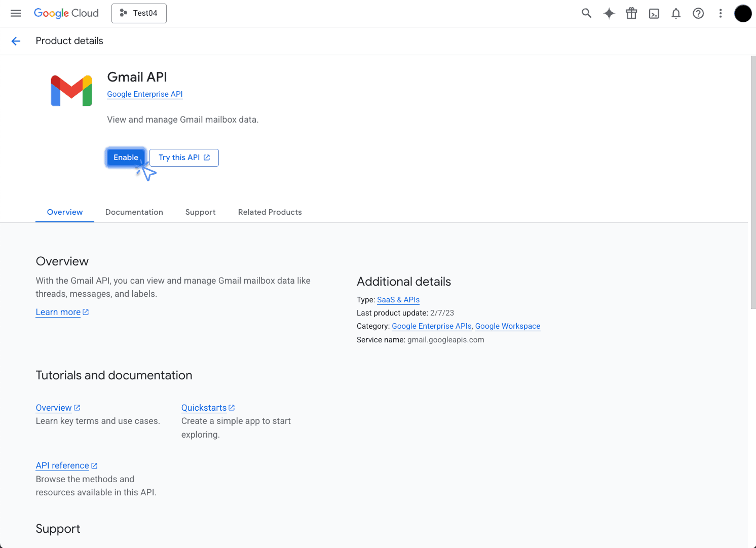Open the Google Enterprise APIs category link
Viewport: 756px width, 548px height.
(432, 326)
